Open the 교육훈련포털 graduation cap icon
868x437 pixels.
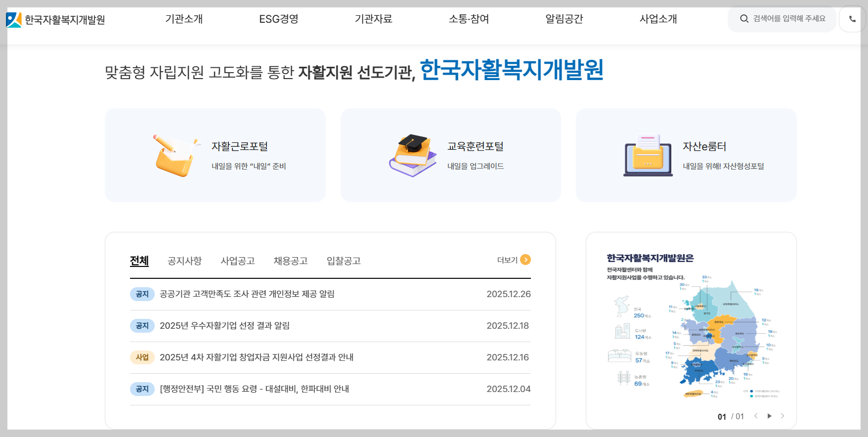coord(413,155)
